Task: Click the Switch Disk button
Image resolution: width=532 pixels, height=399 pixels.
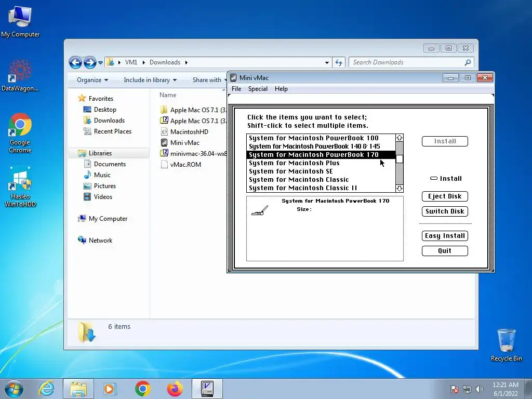Action: coord(445,211)
